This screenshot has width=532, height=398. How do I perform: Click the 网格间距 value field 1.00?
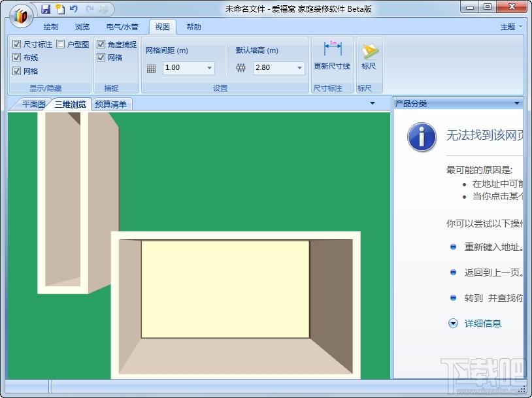pyautogui.click(x=184, y=68)
